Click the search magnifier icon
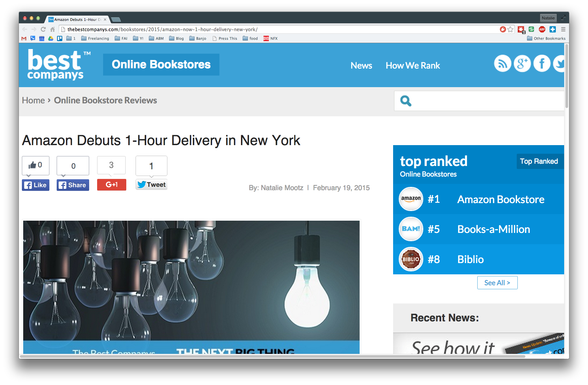 point(406,101)
